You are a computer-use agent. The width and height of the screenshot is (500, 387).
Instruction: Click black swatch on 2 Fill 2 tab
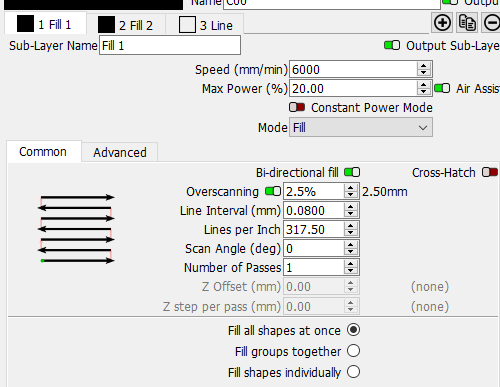tap(106, 25)
